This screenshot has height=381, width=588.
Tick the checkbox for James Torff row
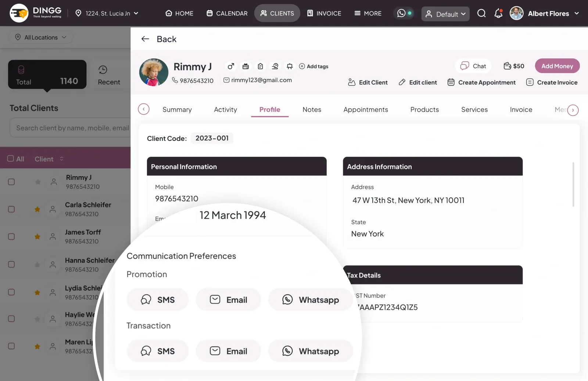coord(11,237)
